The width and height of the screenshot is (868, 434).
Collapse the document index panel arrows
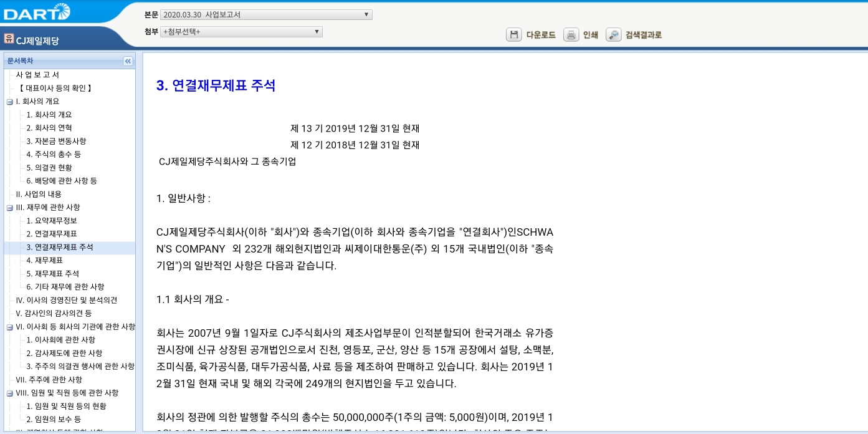128,61
